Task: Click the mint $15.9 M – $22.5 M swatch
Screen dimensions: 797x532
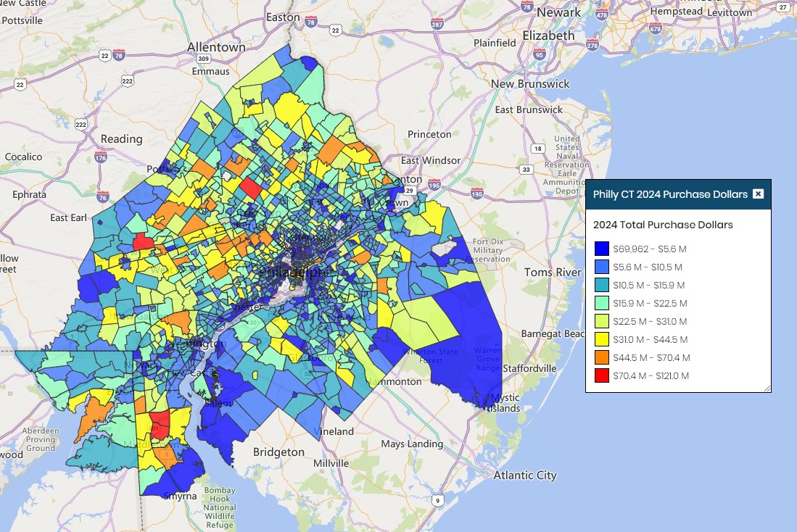Action: [602, 304]
